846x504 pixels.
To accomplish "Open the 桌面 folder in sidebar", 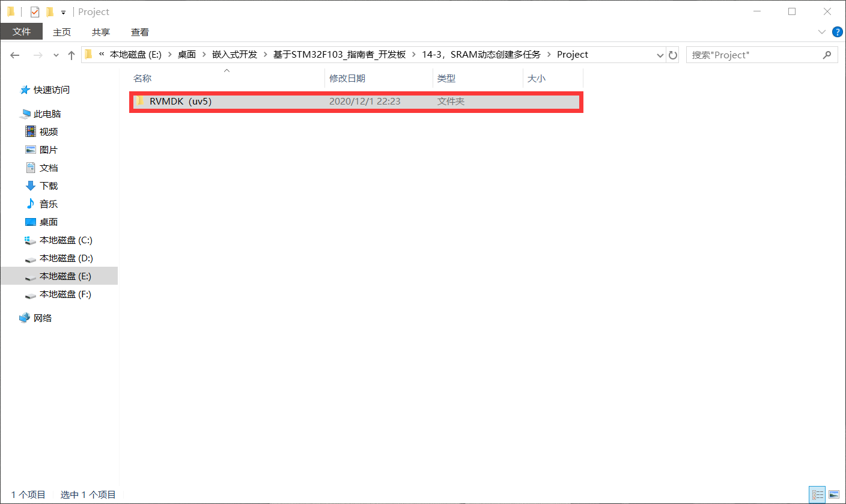I will point(49,222).
